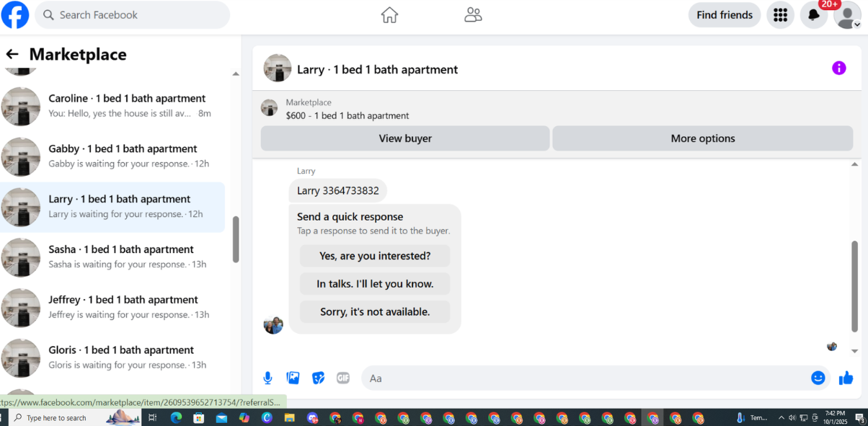868x426 pixels.
Task: Open conversation information icon
Action: coord(838,68)
